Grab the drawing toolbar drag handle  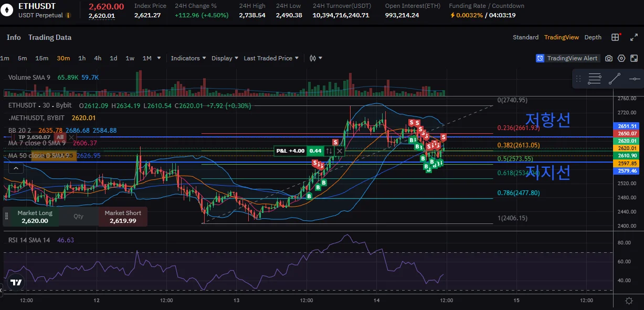pos(578,79)
